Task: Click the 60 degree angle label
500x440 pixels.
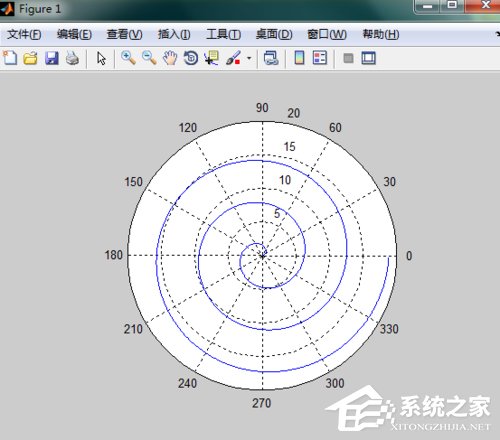Action: click(335, 128)
